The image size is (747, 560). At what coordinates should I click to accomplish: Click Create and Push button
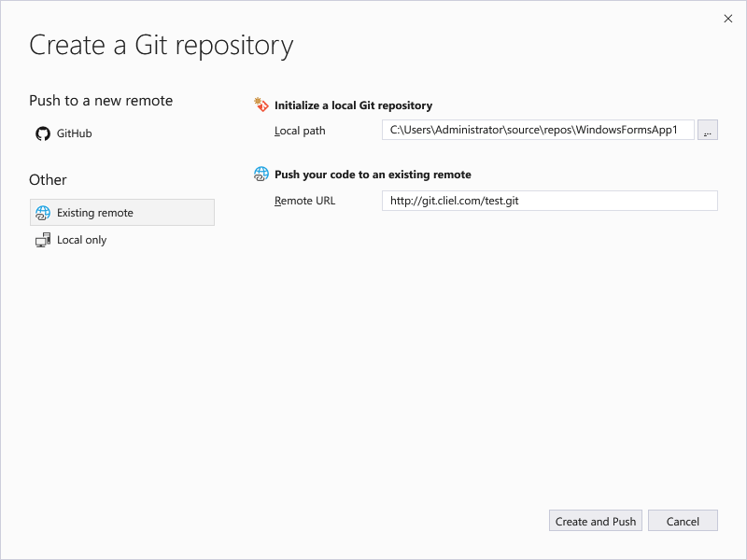pos(596,521)
